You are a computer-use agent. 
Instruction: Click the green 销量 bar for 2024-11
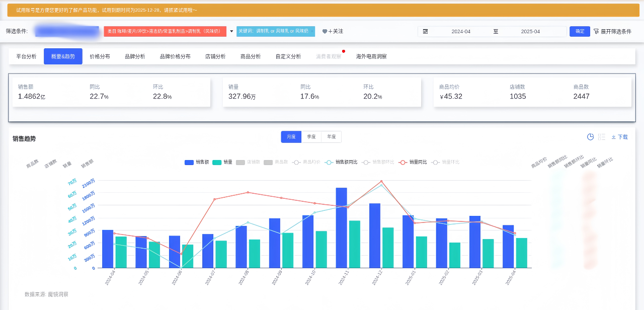[355, 244]
